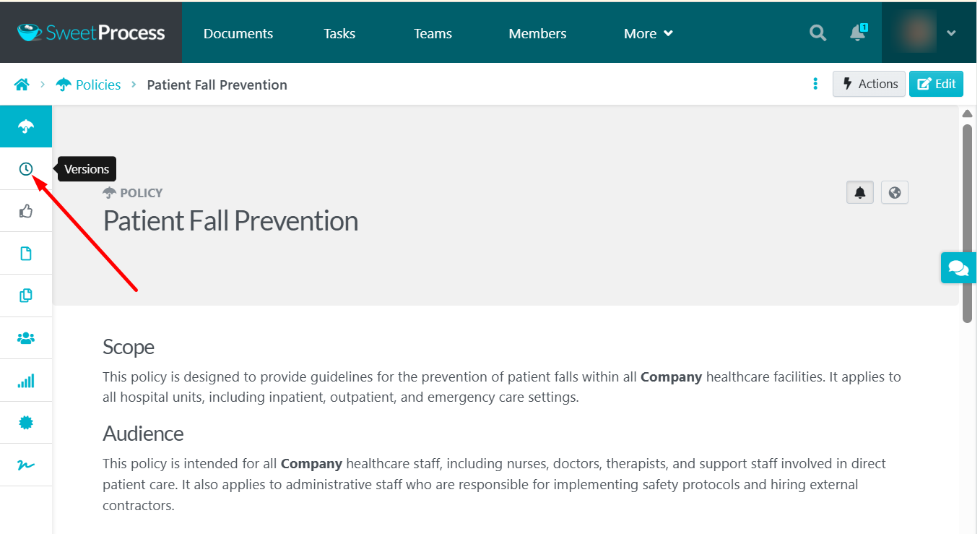Image resolution: width=980 pixels, height=534 pixels.
Task: Open the Tasks menu item
Action: coord(339,33)
